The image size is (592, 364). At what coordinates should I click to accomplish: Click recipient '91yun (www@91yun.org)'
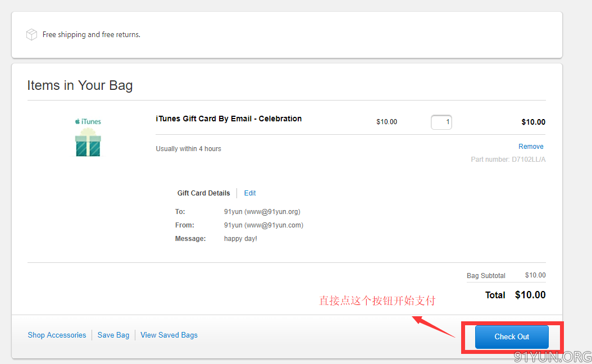coord(262,211)
